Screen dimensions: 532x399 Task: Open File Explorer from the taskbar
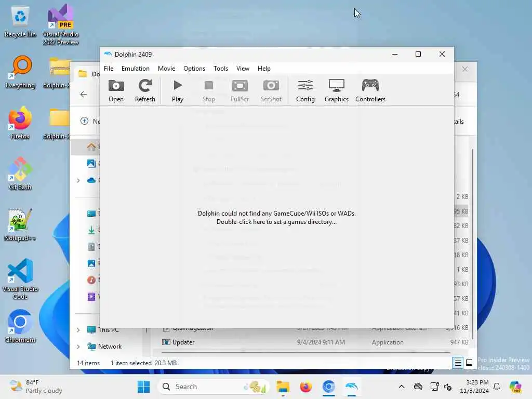[x=283, y=387]
